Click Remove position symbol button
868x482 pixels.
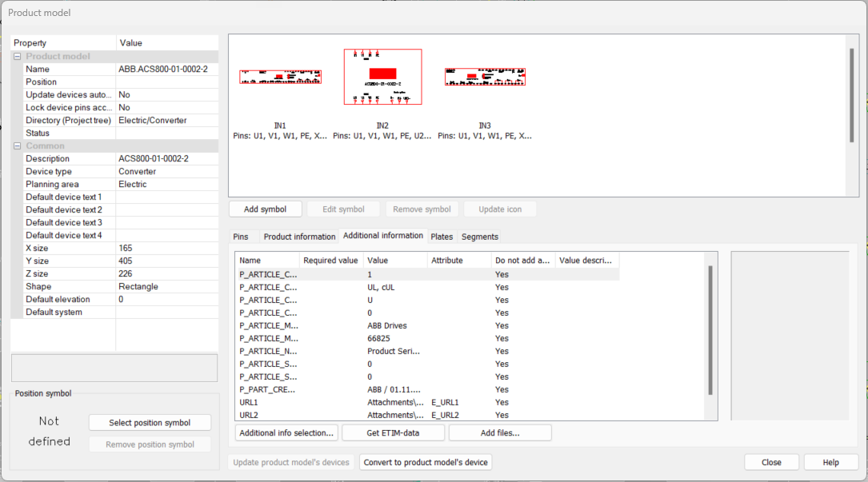(x=150, y=444)
